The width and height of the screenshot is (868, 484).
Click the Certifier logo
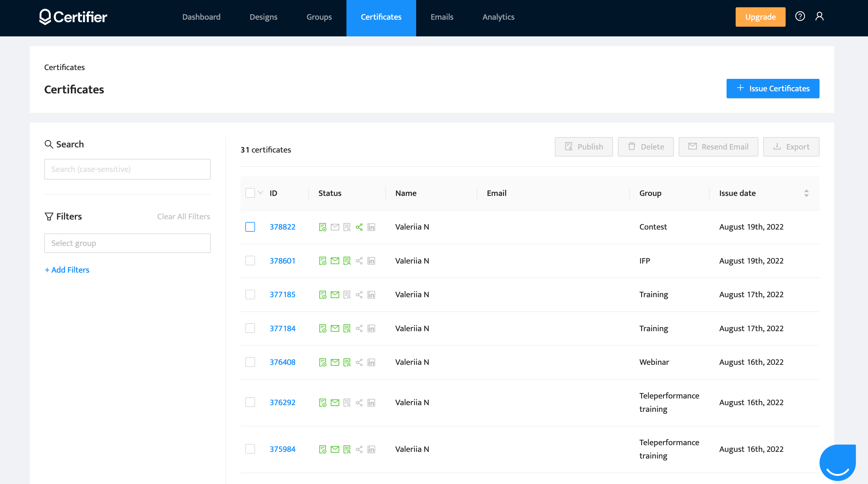pos(73,17)
